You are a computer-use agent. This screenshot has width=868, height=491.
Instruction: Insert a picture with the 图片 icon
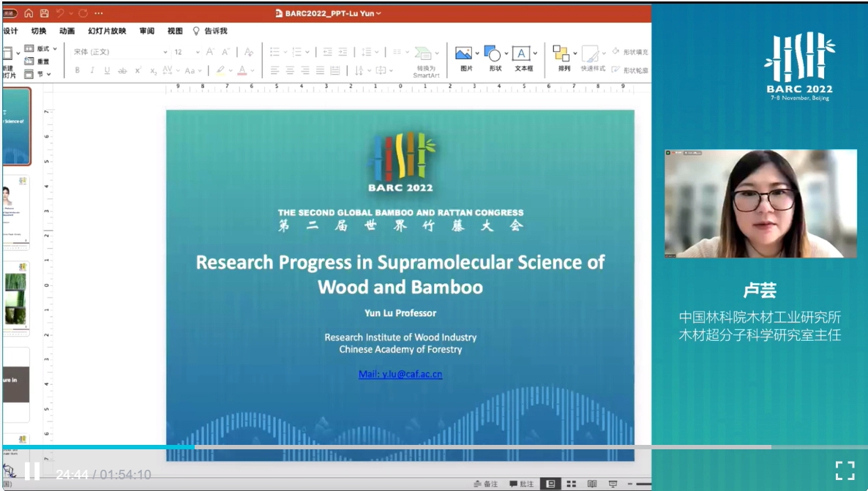point(464,53)
